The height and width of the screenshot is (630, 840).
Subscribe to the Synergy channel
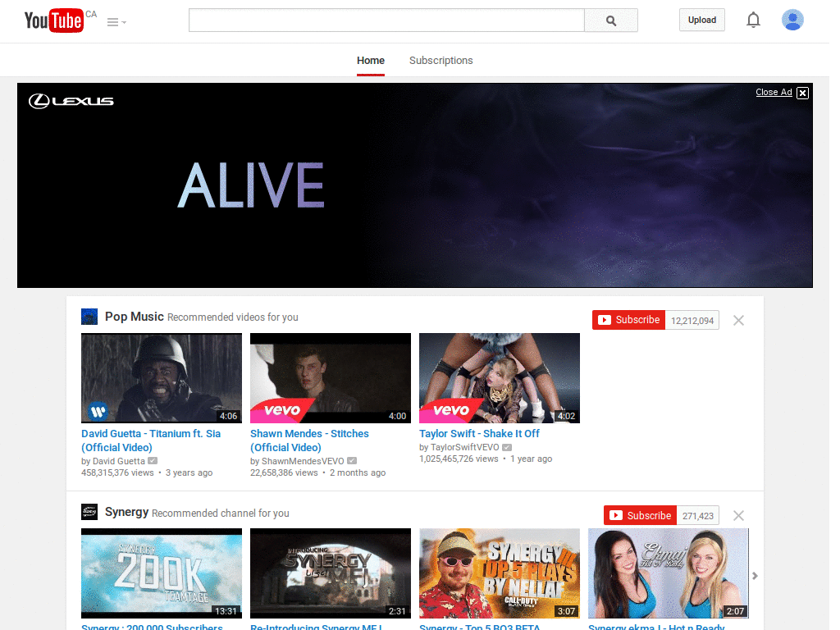click(x=640, y=515)
